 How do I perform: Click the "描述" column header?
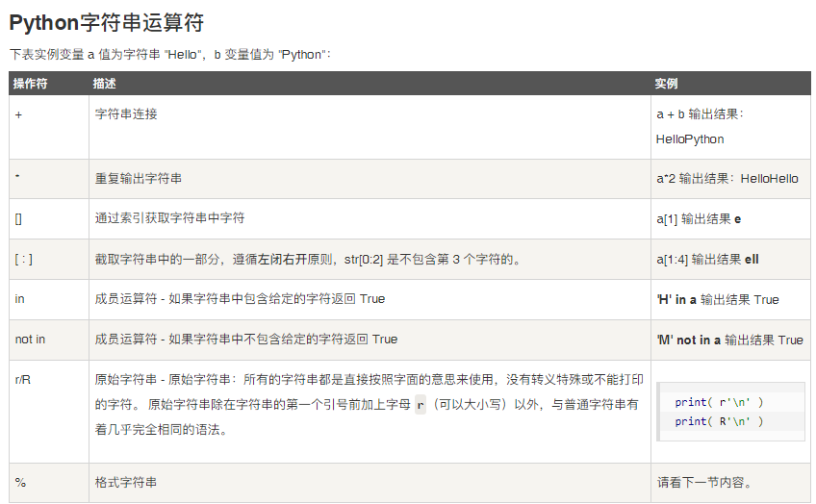point(105,84)
